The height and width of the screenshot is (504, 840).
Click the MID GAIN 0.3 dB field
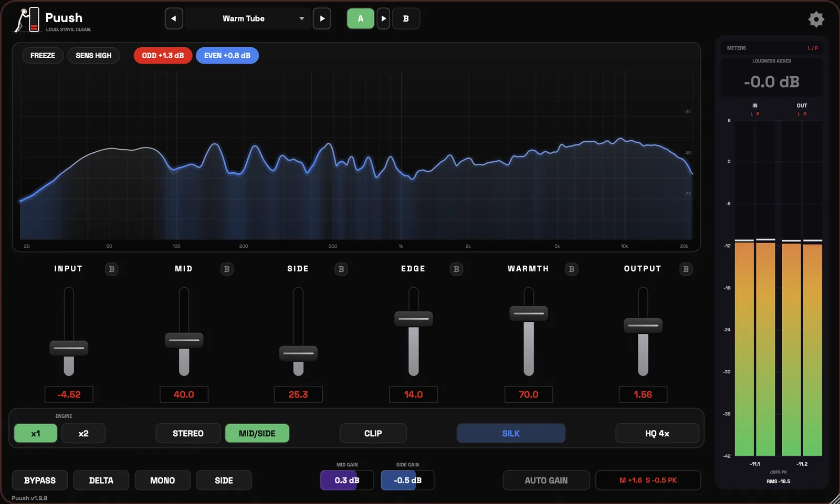(x=347, y=480)
